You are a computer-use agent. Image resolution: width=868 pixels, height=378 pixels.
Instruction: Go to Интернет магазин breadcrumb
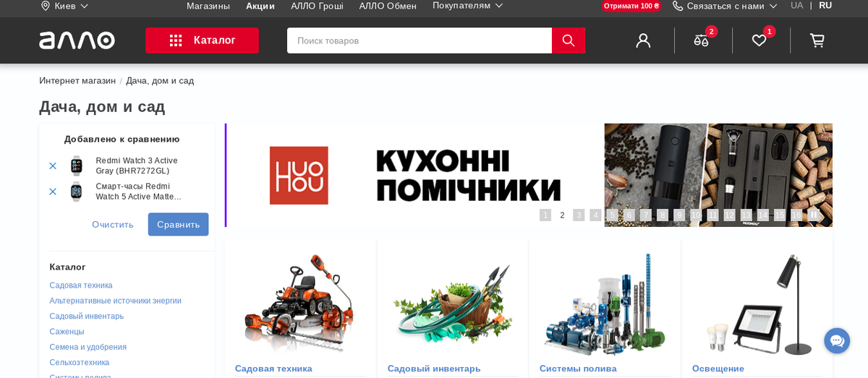pos(77,80)
